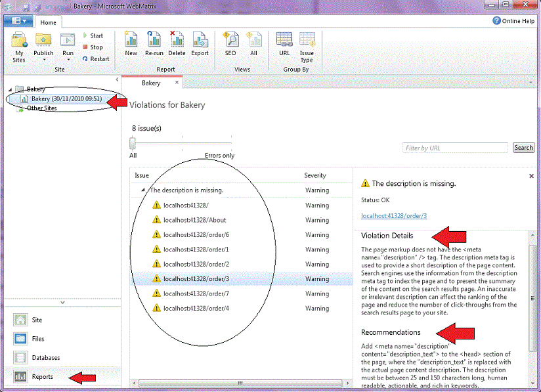541x392 pixels.
Task: Close the violation details panel
Action: (531, 176)
